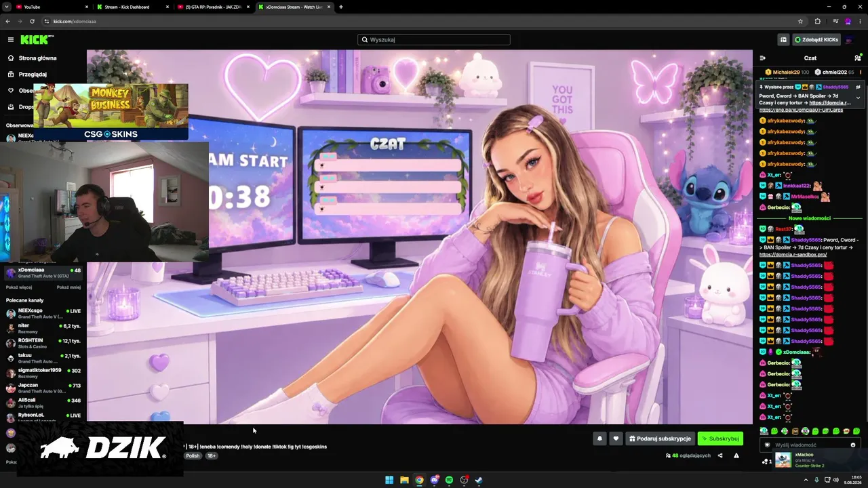
Task: Follow the channel with the heart button
Action: 616,439
